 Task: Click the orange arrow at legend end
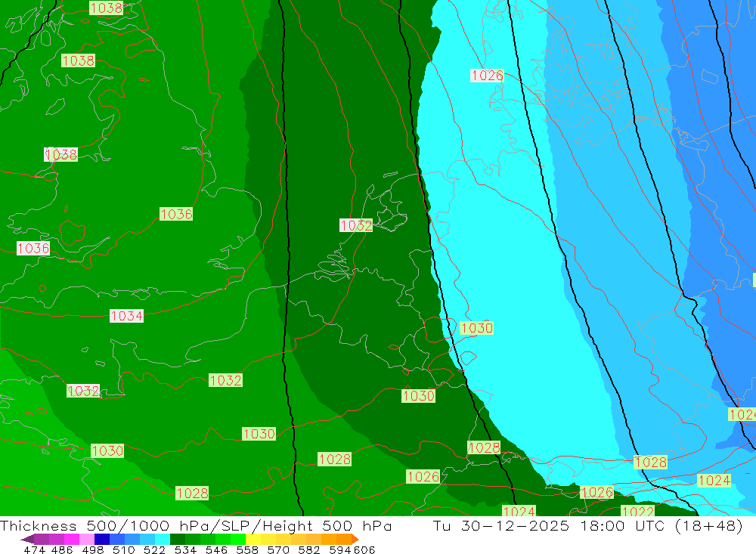(x=355, y=539)
